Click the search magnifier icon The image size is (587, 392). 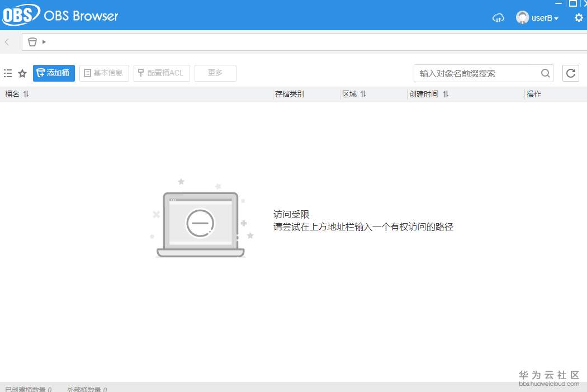(x=546, y=73)
